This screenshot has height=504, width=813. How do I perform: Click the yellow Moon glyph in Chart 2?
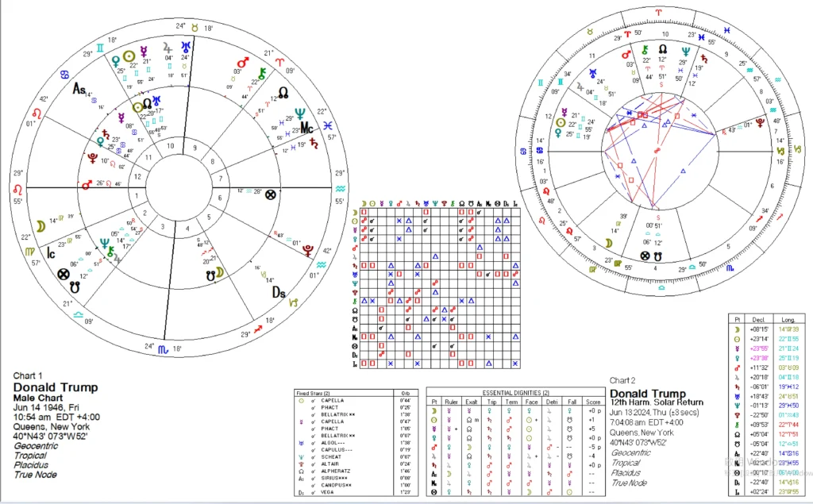607,242
